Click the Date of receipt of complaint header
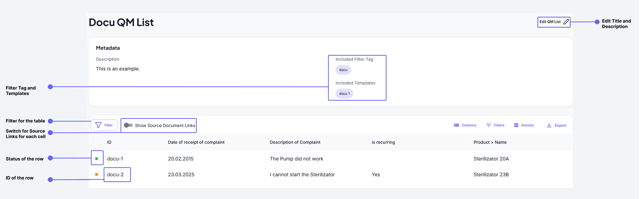The height and width of the screenshot is (199, 644). tap(196, 142)
